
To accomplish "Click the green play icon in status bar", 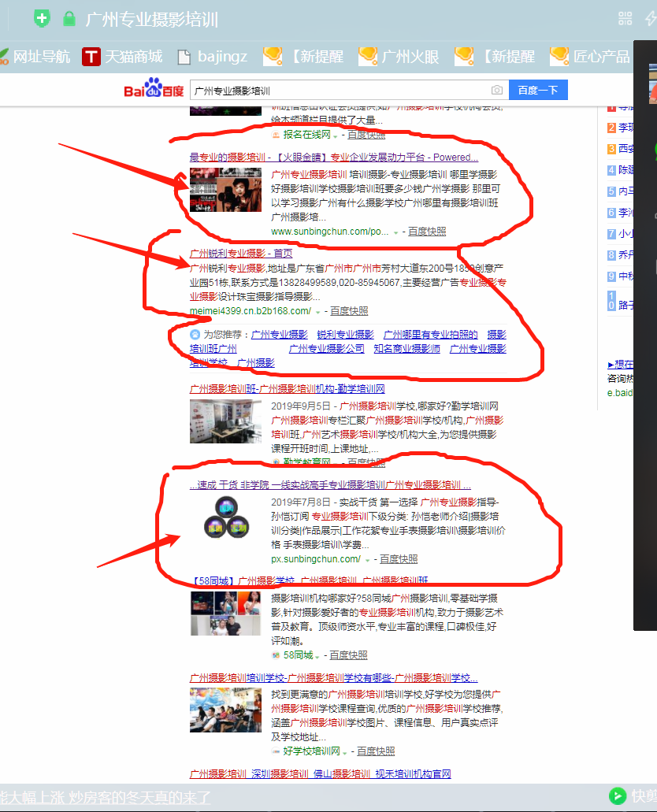I will (x=617, y=795).
